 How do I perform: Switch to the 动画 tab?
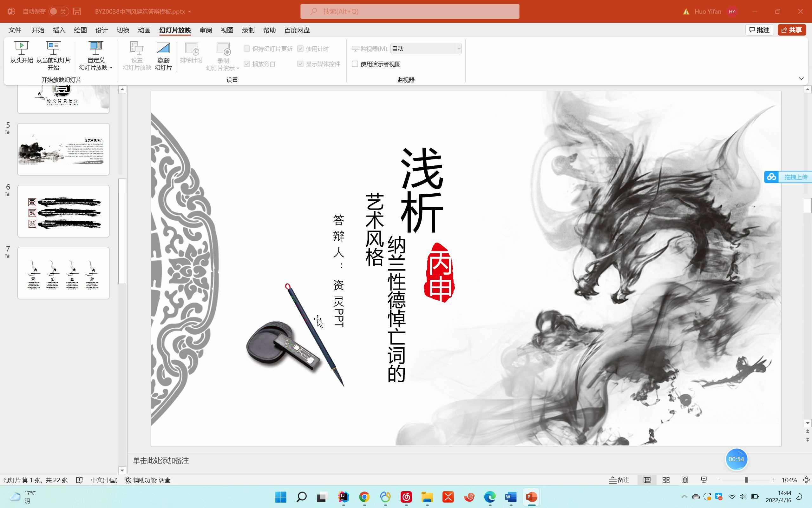pos(144,30)
